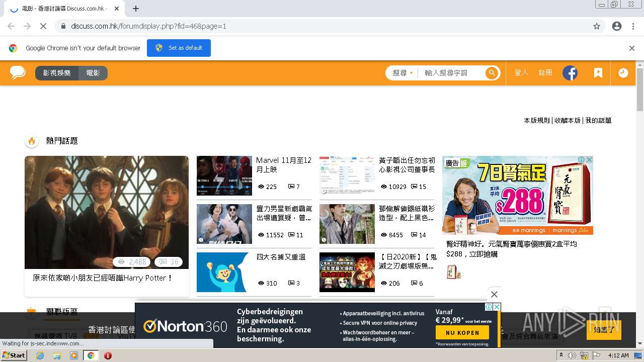The width and height of the screenshot is (644, 362).
Task: Click the AdChoices icon on mannings ad
Action: pyautogui.click(x=581, y=159)
